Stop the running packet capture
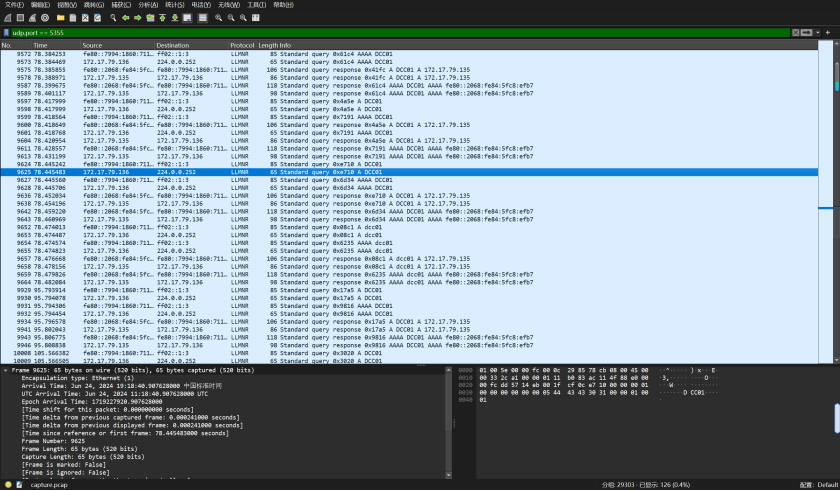Viewport: 840px width, 491px height. (x=18, y=17)
